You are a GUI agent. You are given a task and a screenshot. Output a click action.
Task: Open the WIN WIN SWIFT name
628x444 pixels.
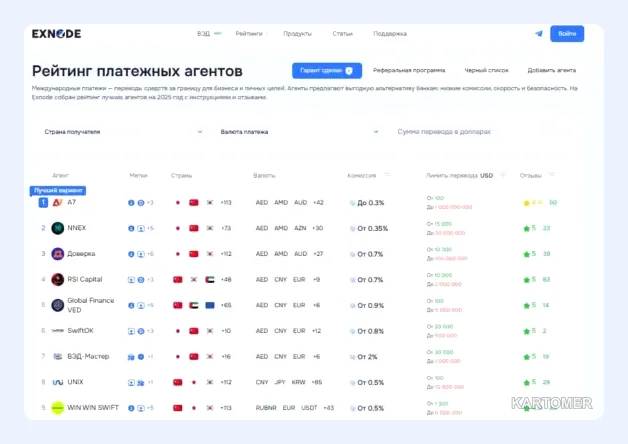93,408
